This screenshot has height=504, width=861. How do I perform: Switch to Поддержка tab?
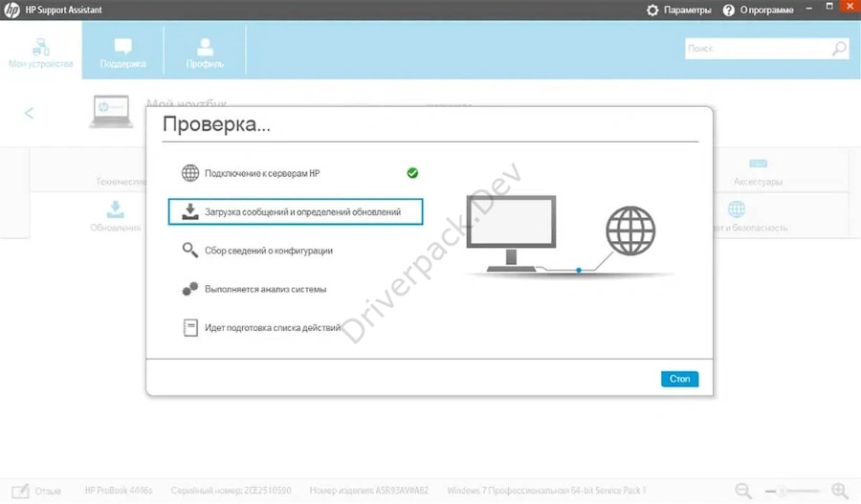[x=123, y=53]
